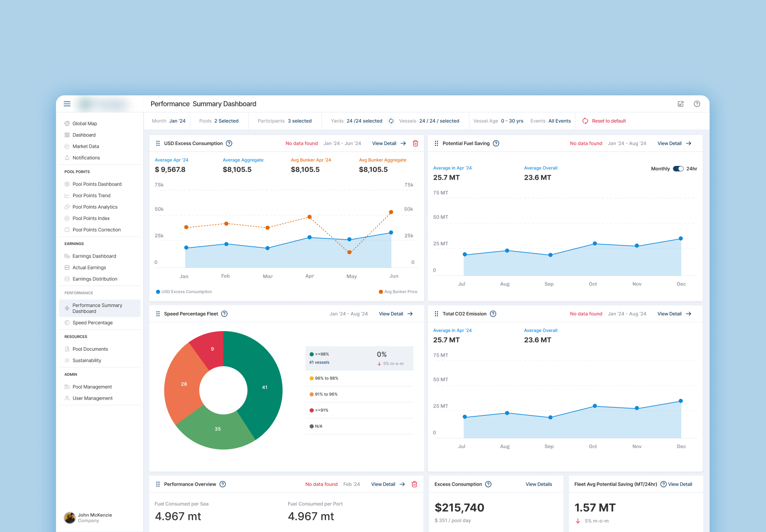Grab the USD Excess Consumption drag handle
The height and width of the screenshot is (532, 766).
click(158, 143)
